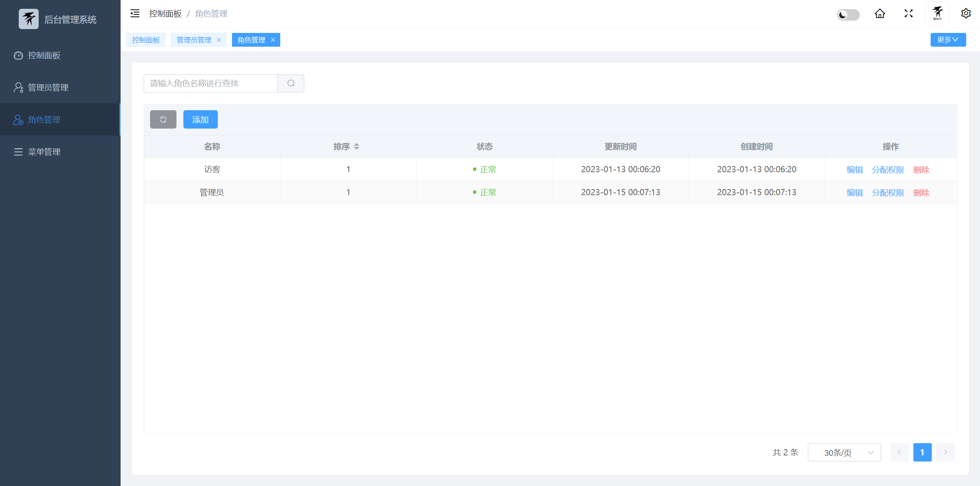The image size is (980, 486).
Task: Delete the 管理员 role
Action: 921,192
